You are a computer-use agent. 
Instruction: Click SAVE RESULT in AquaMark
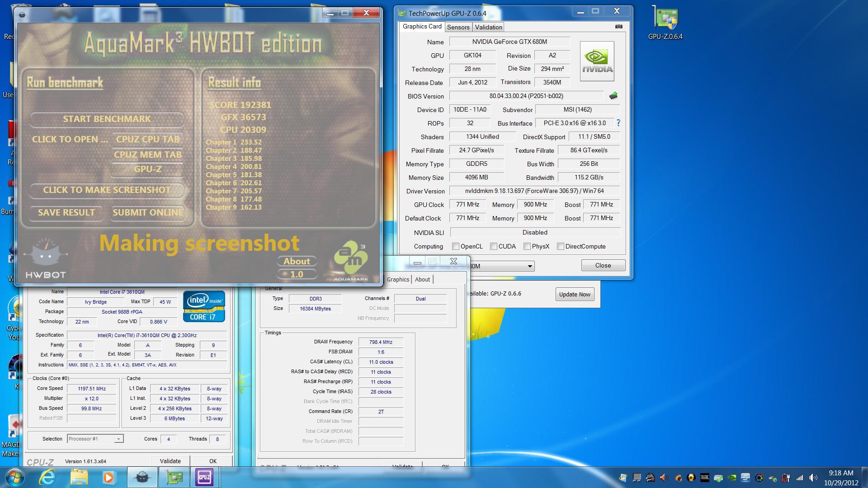tap(66, 212)
